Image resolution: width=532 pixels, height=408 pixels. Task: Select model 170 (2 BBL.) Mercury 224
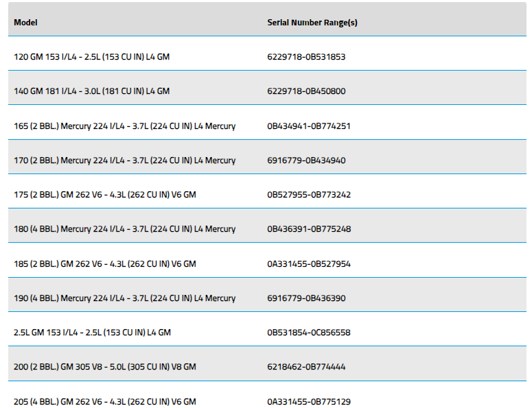point(124,160)
